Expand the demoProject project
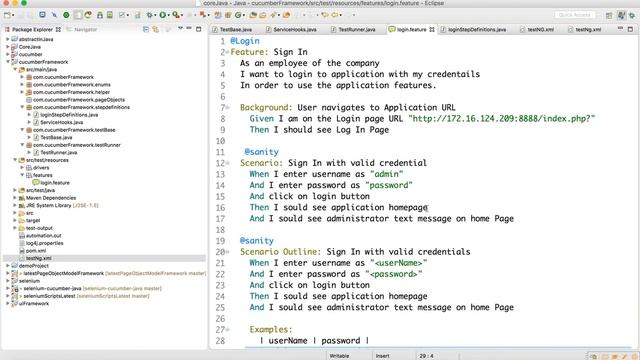This screenshot has width=640, height=360. click(x=8, y=266)
